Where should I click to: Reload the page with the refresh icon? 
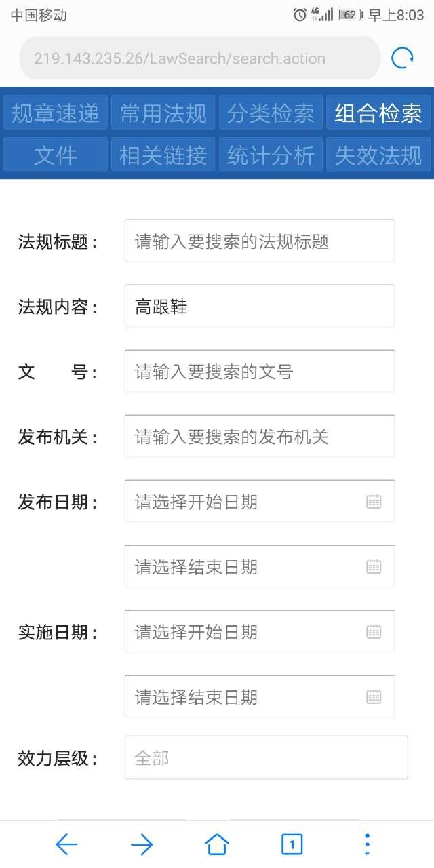coord(402,58)
